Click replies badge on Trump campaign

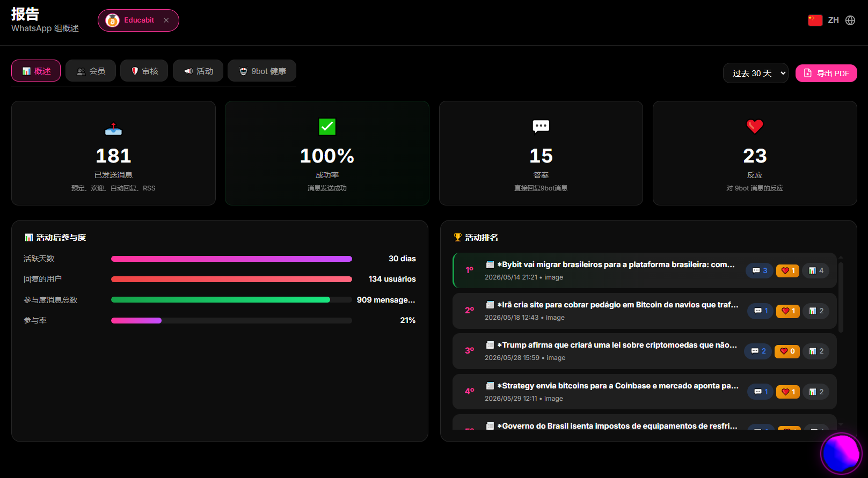(x=758, y=351)
